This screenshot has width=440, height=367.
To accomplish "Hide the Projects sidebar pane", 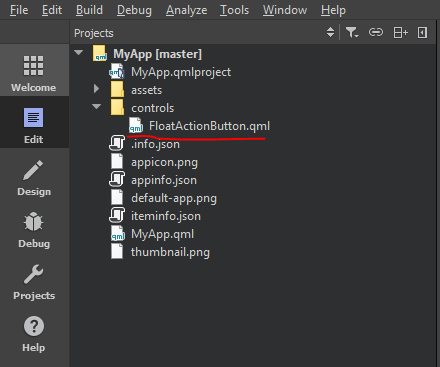I will pyautogui.click(x=422, y=33).
